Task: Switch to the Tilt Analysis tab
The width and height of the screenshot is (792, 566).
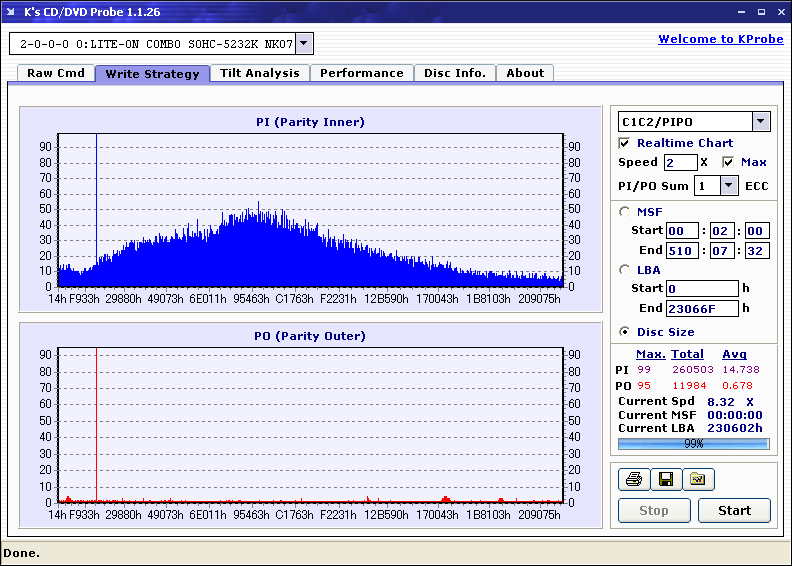Action: pyautogui.click(x=259, y=73)
